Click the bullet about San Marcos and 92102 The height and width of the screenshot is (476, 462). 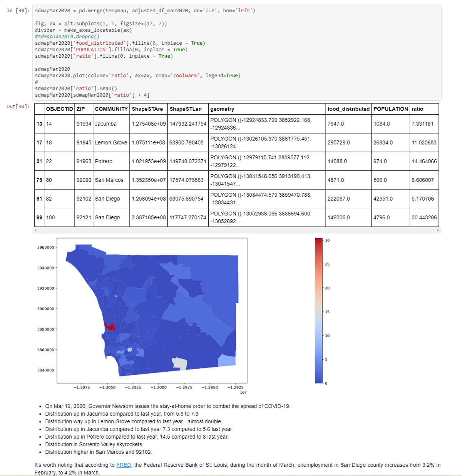[x=99, y=452]
